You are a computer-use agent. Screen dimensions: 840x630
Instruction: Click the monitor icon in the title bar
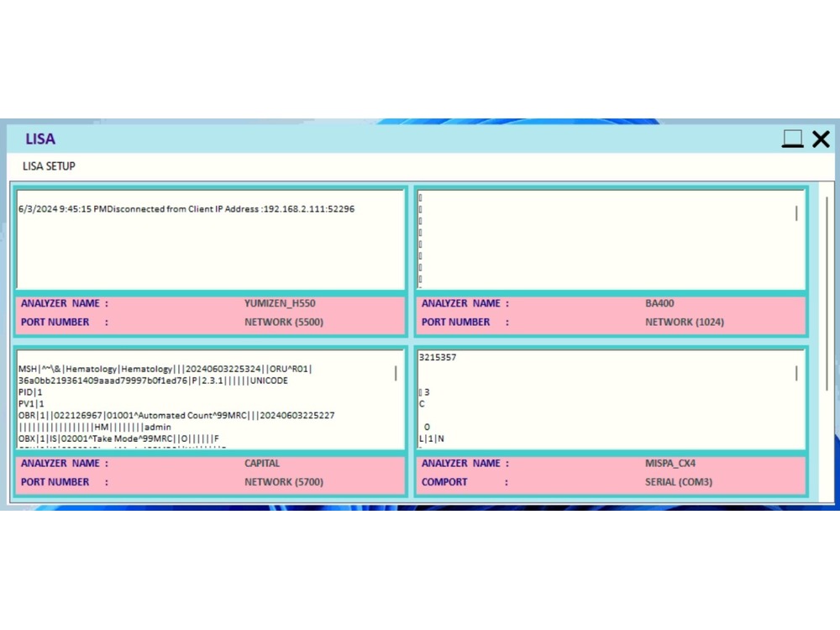tap(791, 139)
